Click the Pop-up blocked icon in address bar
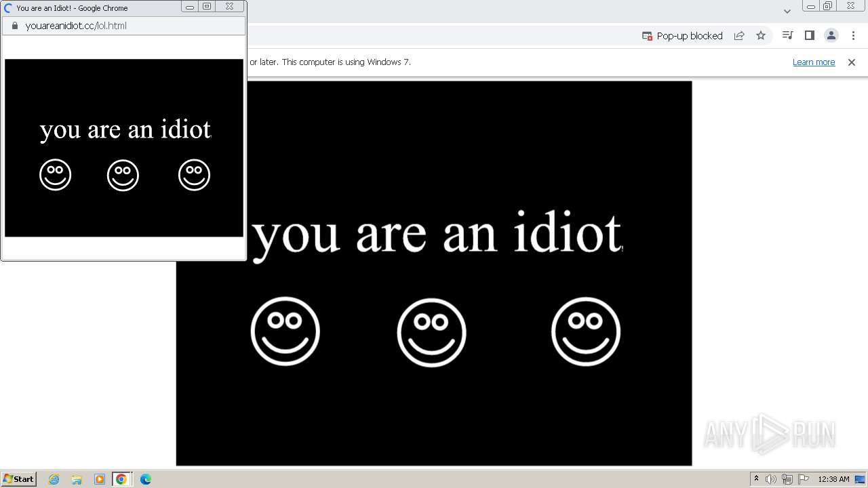 (x=647, y=36)
